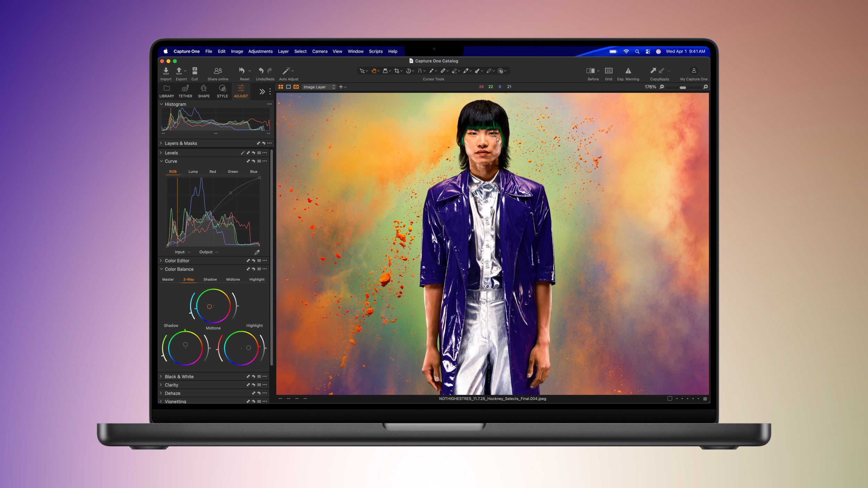868x488 pixels.
Task: Open the Image Layer dropdown
Action: (318, 87)
